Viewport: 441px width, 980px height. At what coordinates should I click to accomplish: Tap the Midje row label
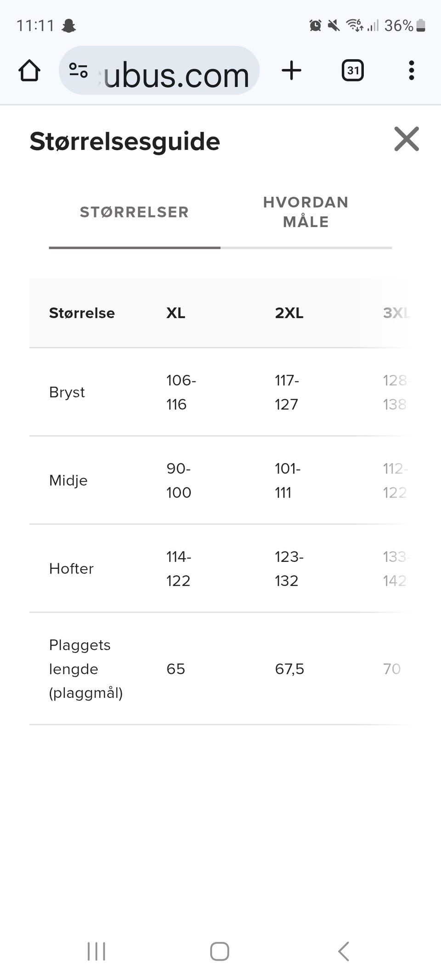pos(68,481)
